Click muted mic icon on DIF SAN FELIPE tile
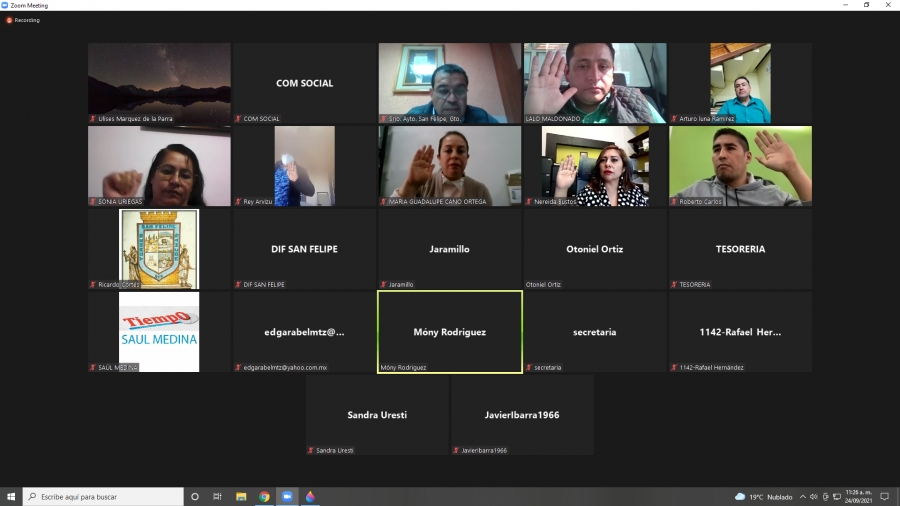900x506 pixels. coord(239,285)
